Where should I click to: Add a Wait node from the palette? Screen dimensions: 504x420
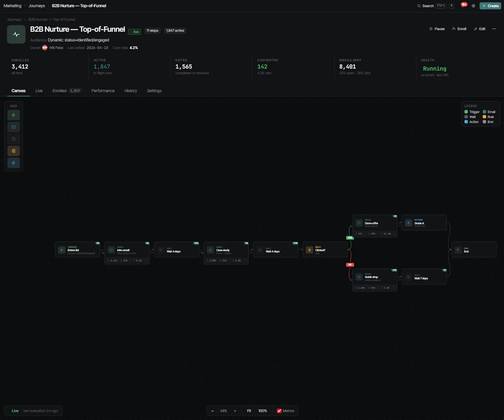[14, 139]
